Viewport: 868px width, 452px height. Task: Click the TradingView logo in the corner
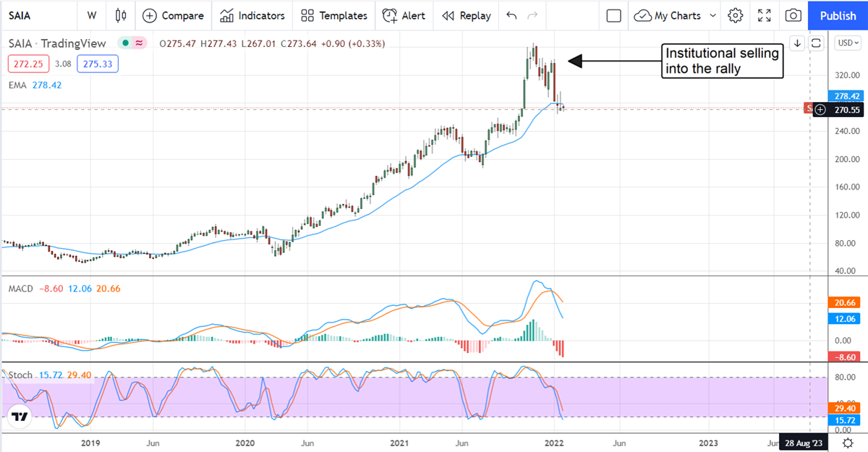(x=20, y=417)
